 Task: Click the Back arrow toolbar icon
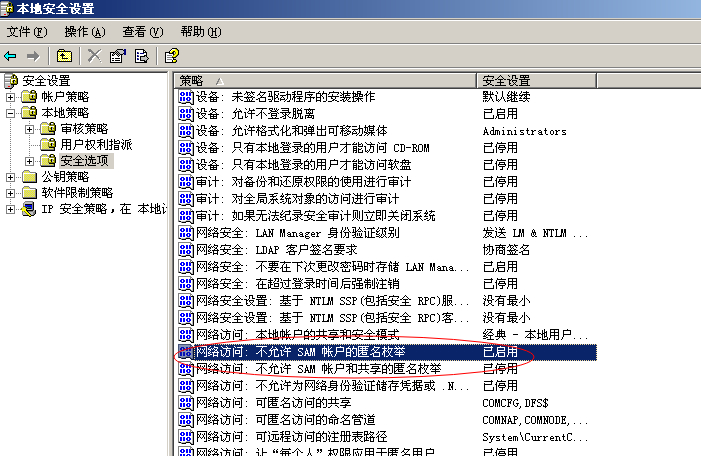pyautogui.click(x=10, y=56)
